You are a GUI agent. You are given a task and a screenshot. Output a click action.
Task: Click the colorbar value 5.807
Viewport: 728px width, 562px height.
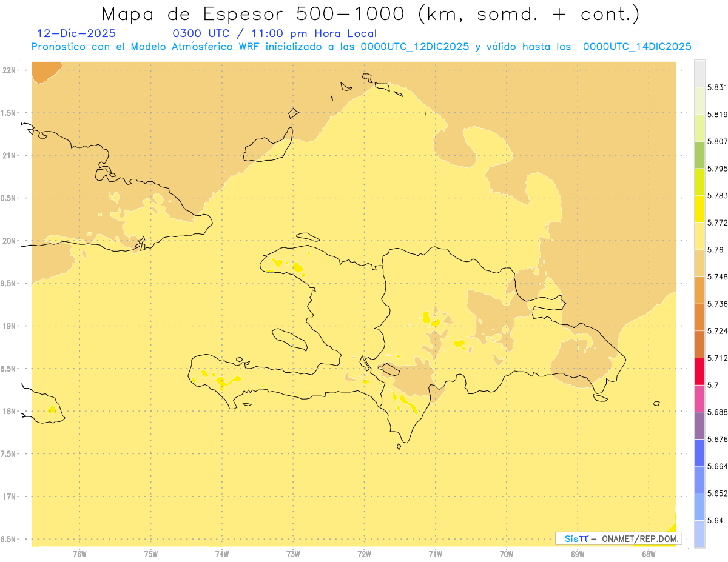[x=718, y=141]
